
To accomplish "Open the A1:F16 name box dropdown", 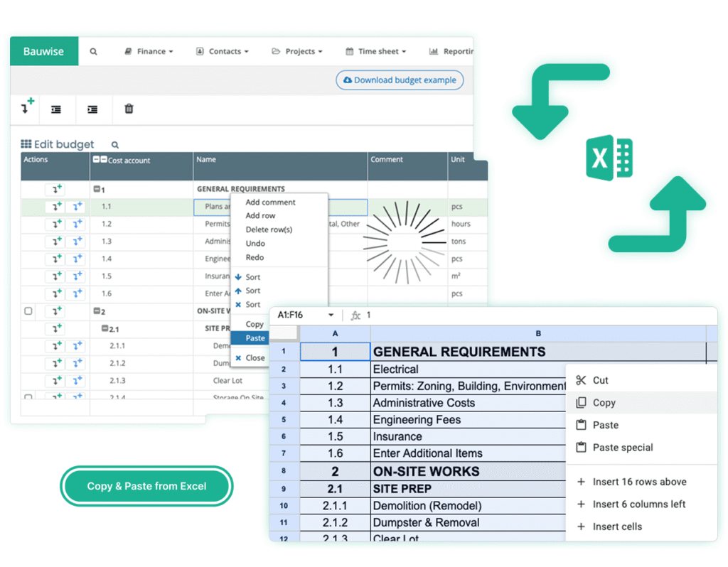I will (329, 316).
